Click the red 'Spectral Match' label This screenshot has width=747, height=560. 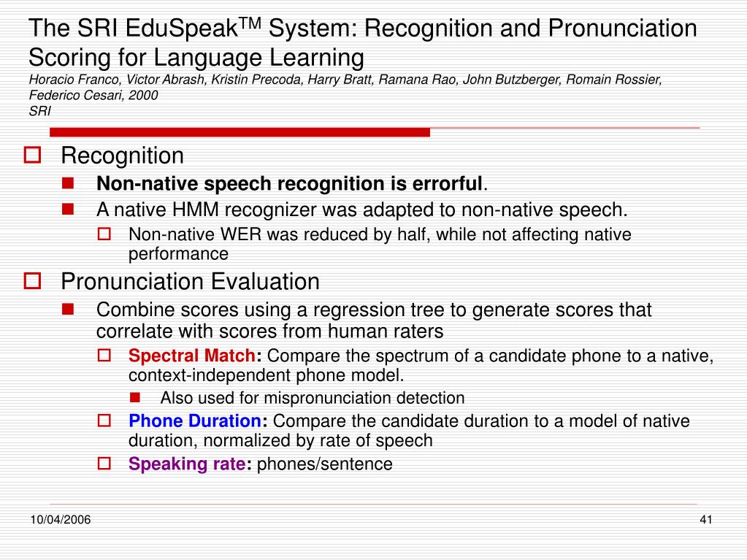[x=192, y=356]
